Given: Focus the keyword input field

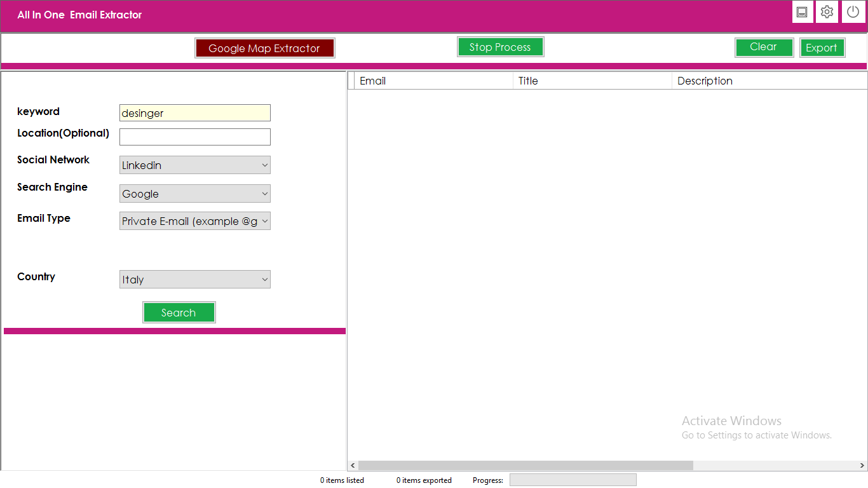Looking at the screenshot, I should coord(195,113).
